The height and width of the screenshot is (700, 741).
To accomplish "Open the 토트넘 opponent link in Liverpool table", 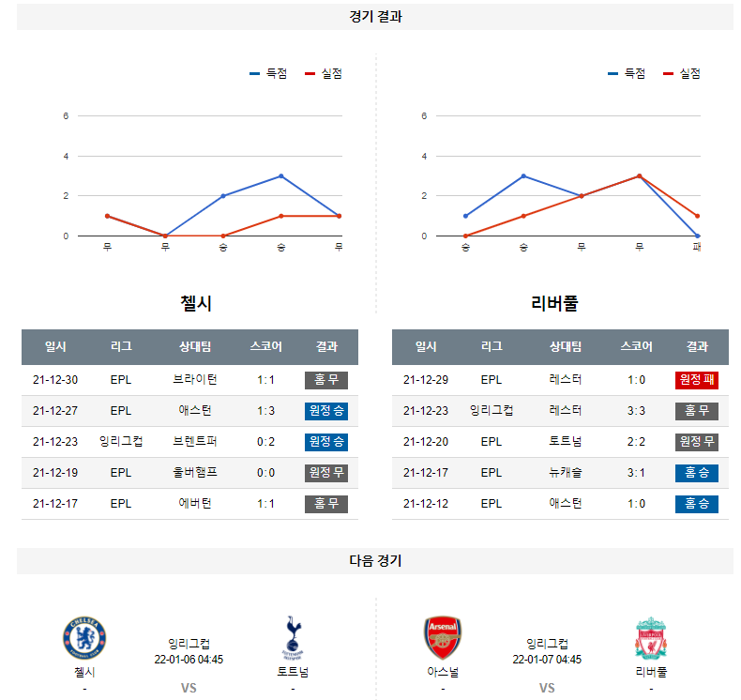I will 566,442.
